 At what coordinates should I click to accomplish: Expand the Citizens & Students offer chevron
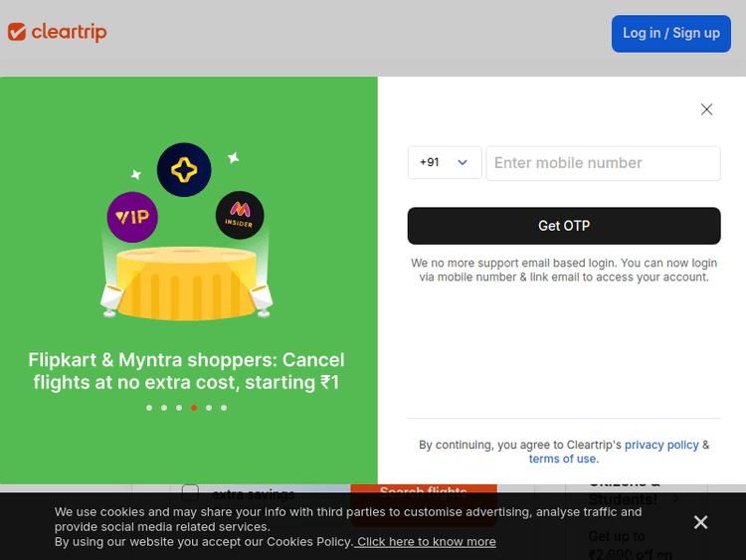click(675, 498)
